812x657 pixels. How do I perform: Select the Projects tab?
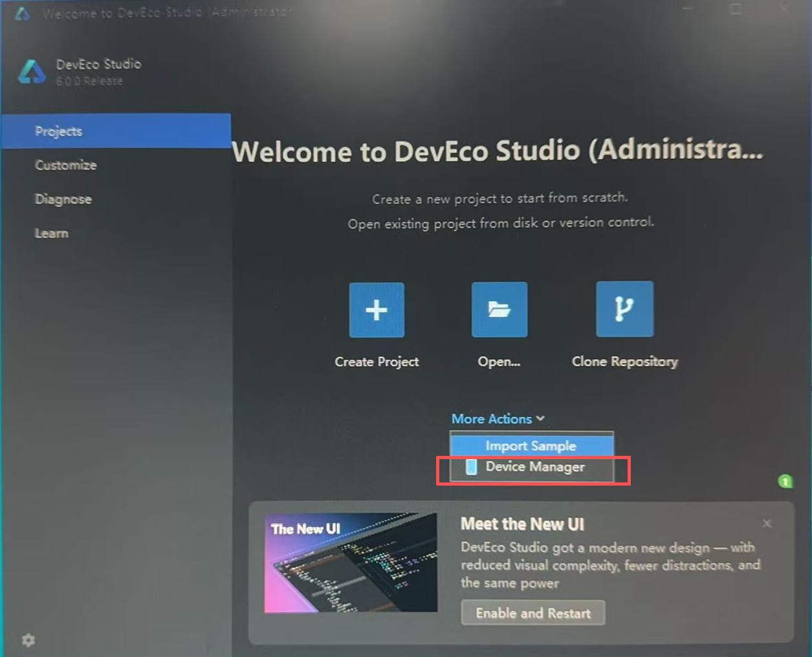click(116, 131)
